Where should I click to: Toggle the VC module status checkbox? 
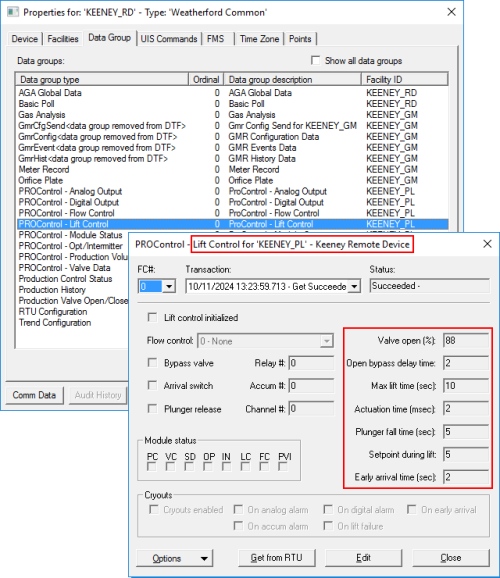[170, 467]
